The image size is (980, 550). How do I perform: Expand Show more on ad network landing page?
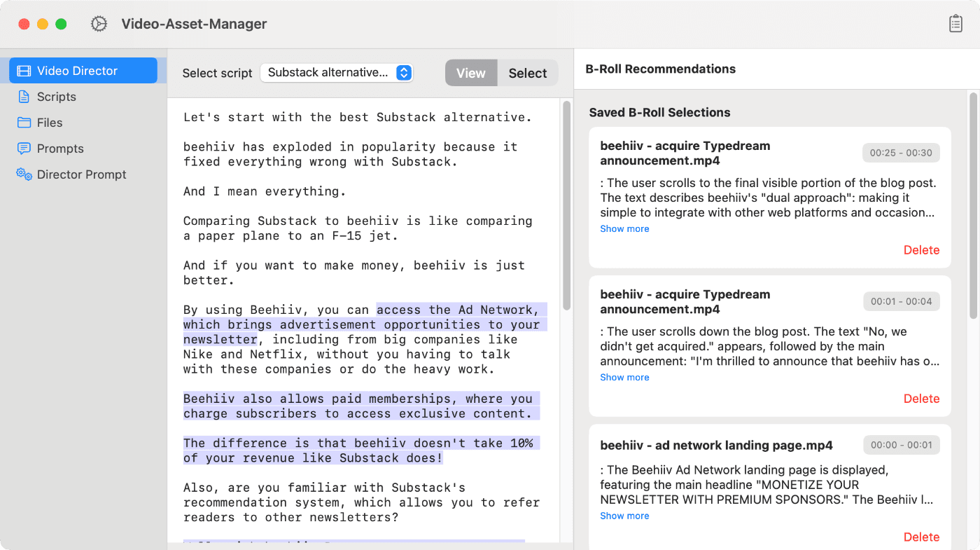[624, 516]
